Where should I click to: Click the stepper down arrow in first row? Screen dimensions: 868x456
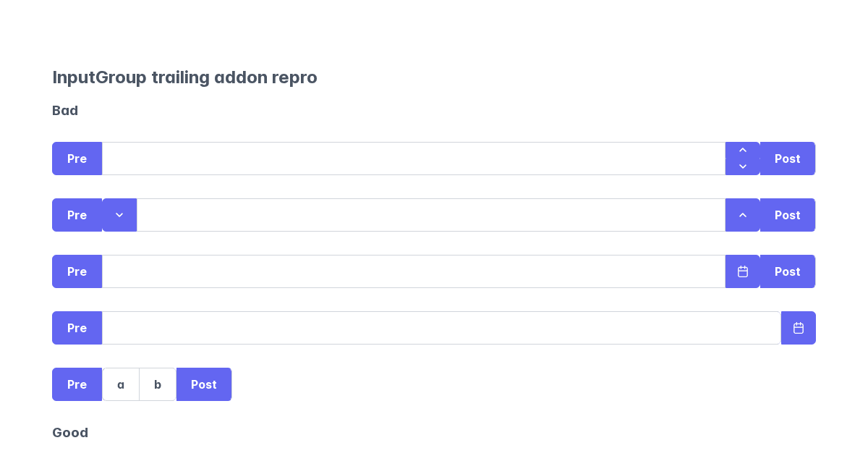[742, 166]
